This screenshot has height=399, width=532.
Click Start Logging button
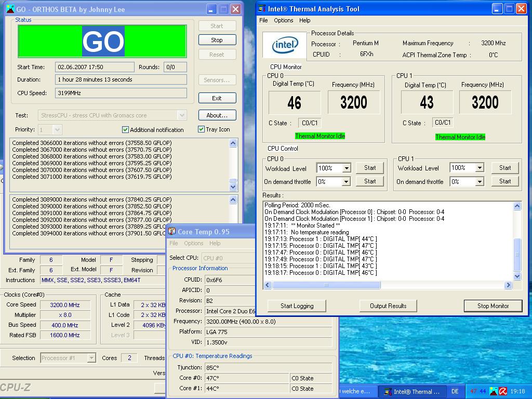297,305
